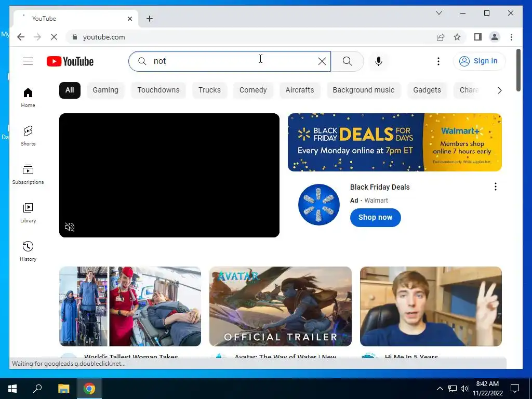Open network status in the tray
Image resolution: width=532 pixels, height=399 pixels.
click(453, 389)
